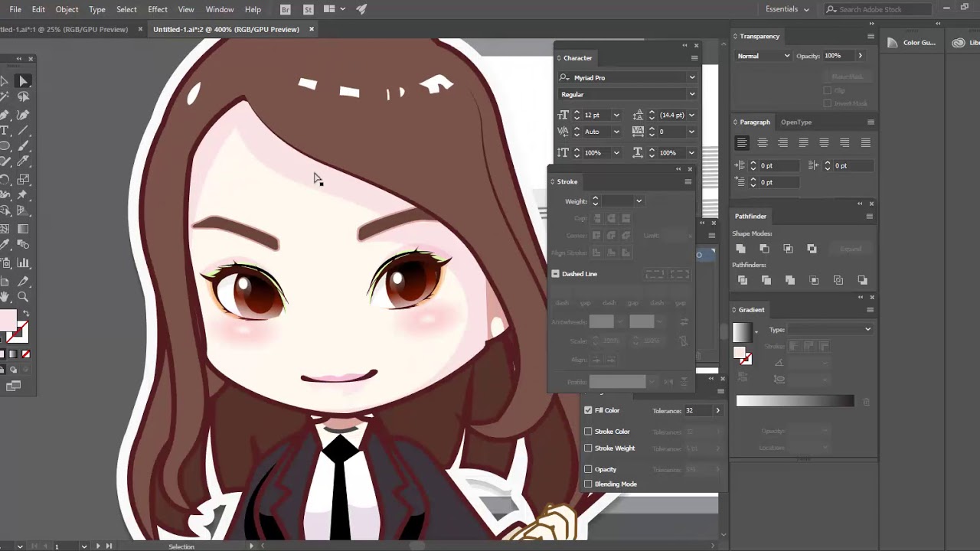The height and width of the screenshot is (551, 980).
Task: Enable the Opacity checkbox
Action: pyautogui.click(x=588, y=469)
